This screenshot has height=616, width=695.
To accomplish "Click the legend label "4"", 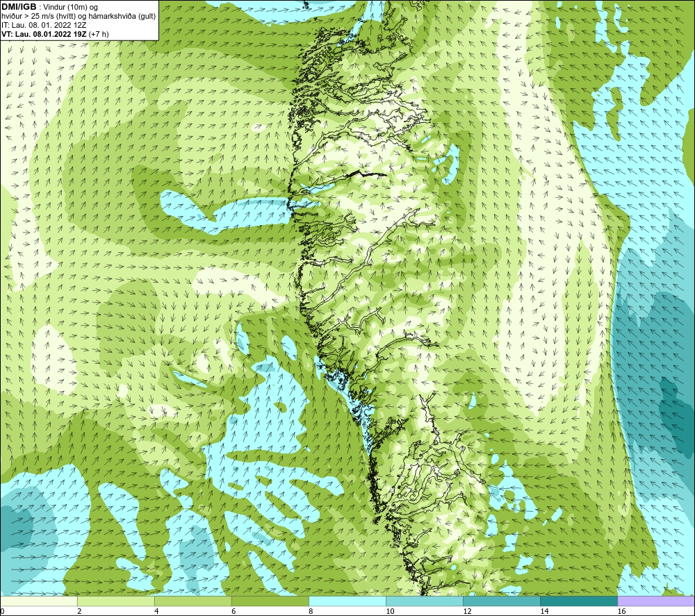I will [156, 611].
